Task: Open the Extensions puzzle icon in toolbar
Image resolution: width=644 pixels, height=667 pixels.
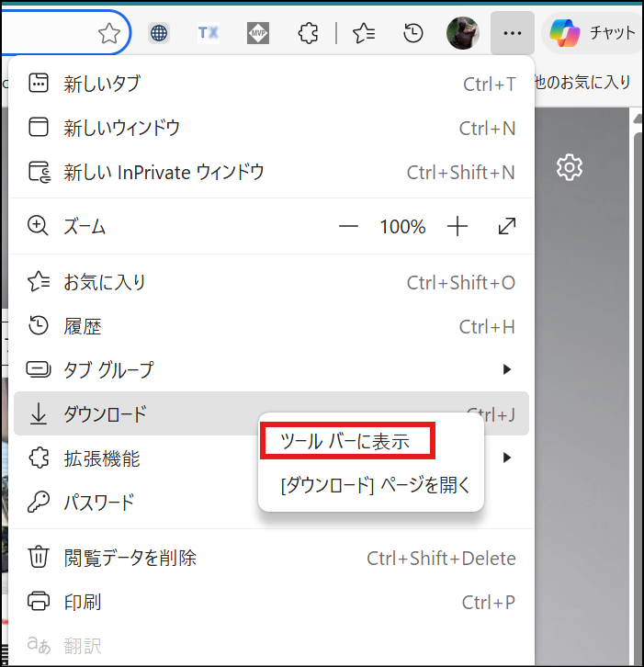Action: (308, 33)
